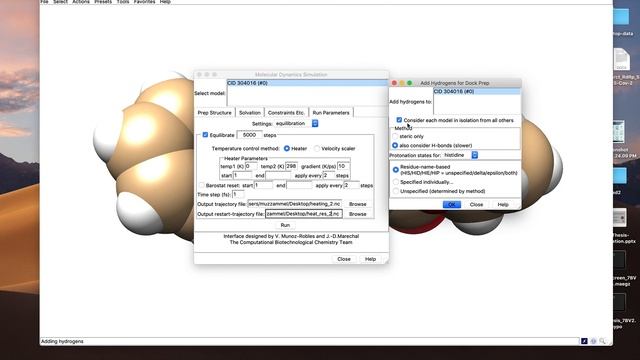This screenshot has height=360, width=640.
Task: Click Browse for output trajectory file
Action: pyautogui.click(x=358, y=204)
